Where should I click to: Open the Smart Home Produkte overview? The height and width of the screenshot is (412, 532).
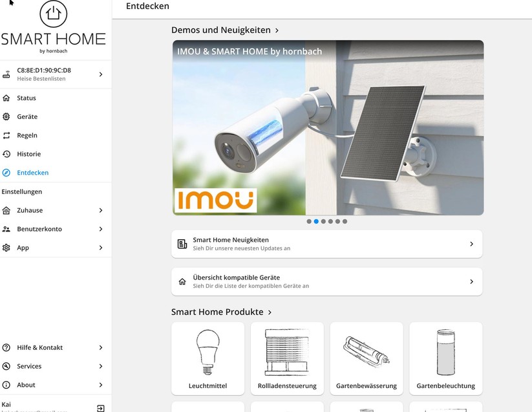[219, 312]
